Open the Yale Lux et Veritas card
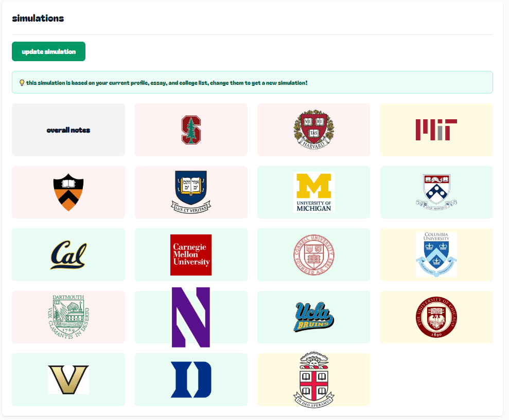 tap(191, 192)
